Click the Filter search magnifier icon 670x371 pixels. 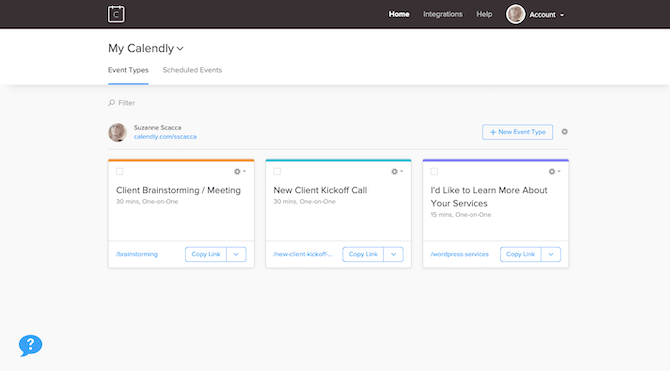(x=112, y=103)
